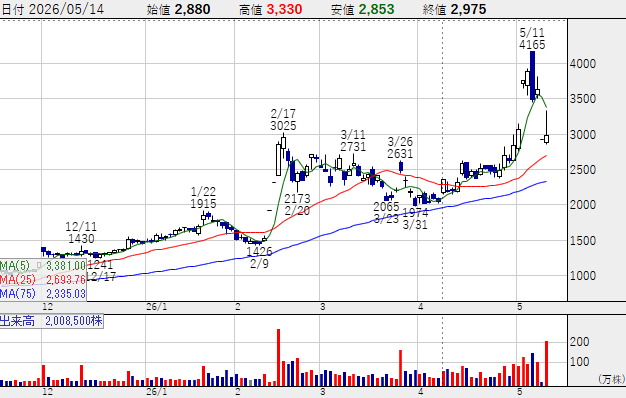Select the 日付 label in header
Image resolution: width=626 pixels, height=398 pixels.
coord(13,9)
